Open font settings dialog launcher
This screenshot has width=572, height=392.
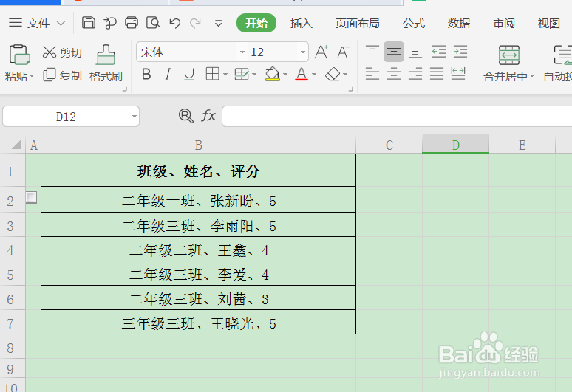pyautogui.click(x=350, y=89)
